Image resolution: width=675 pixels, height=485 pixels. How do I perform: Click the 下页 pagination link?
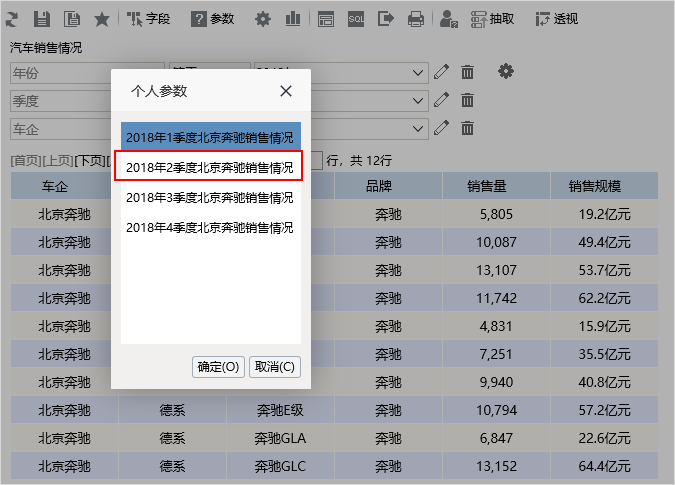(x=90, y=161)
